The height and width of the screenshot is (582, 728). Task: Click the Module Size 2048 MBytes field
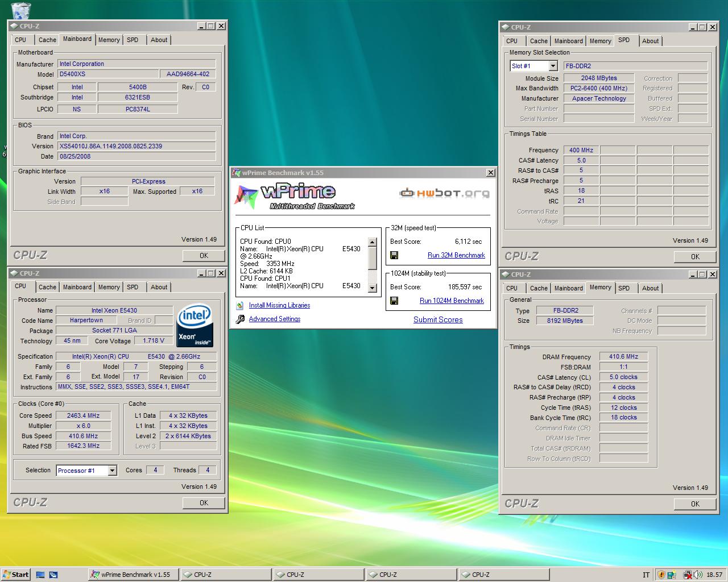click(599, 78)
